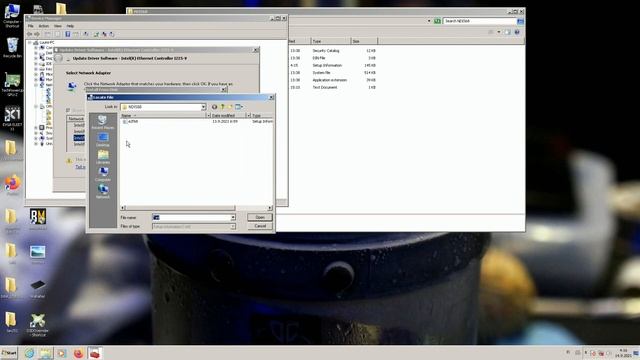Open Firefox from the taskbar

tap(78, 353)
